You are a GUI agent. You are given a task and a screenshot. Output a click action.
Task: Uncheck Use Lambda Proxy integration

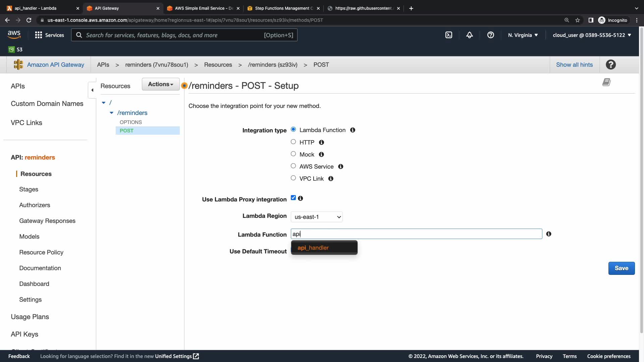click(293, 198)
